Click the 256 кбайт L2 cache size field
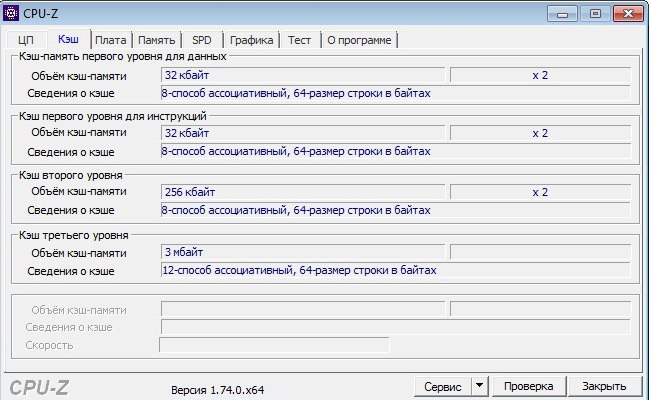 [x=303, y=191]
